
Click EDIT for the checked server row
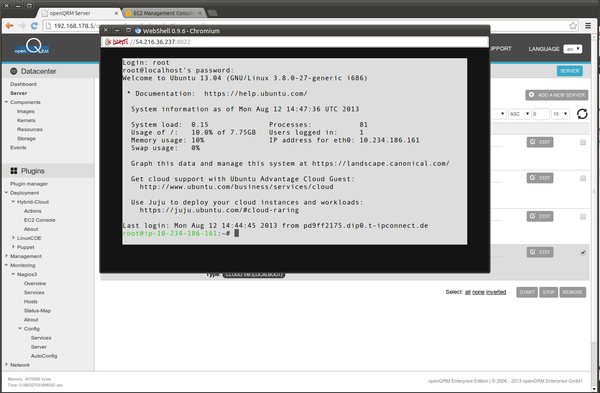click(540, 252)
